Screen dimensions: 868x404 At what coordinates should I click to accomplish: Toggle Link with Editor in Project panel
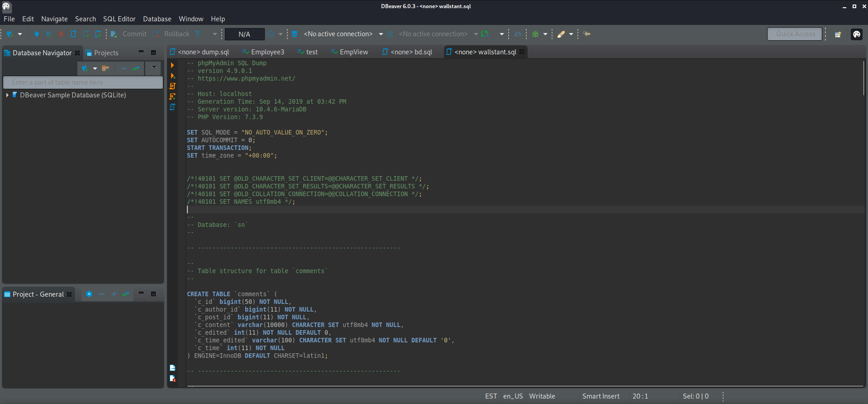click(x=126, y=294)
